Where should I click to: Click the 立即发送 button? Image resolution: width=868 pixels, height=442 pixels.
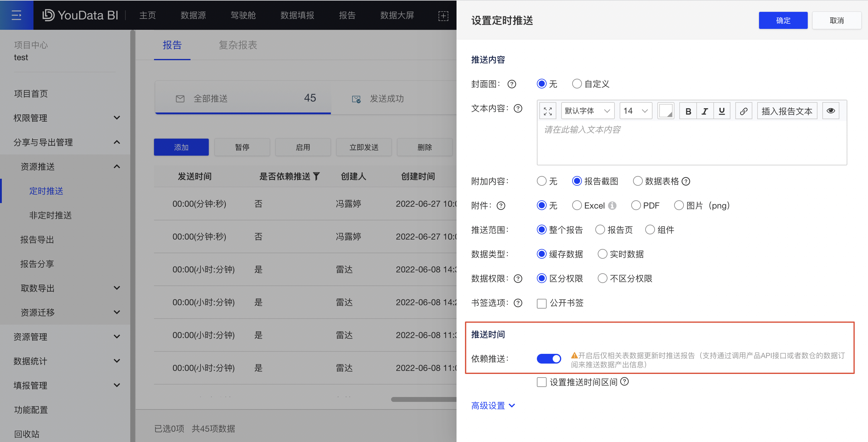[x=364, y=147]
